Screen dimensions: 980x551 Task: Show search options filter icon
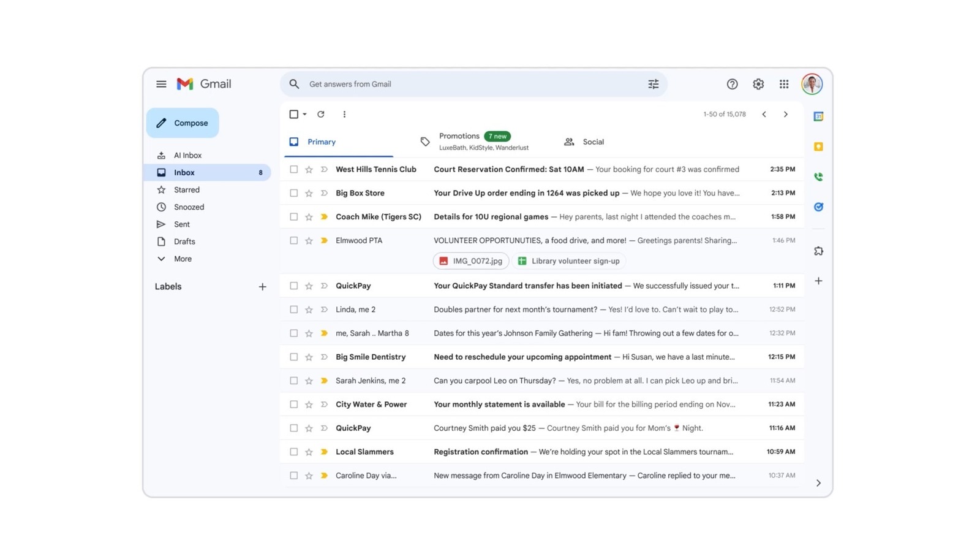653,84
